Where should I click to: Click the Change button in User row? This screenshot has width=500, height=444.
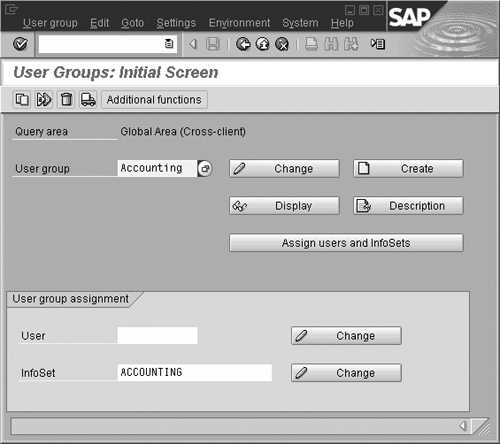pyautogui.click(x=346, y=335)
